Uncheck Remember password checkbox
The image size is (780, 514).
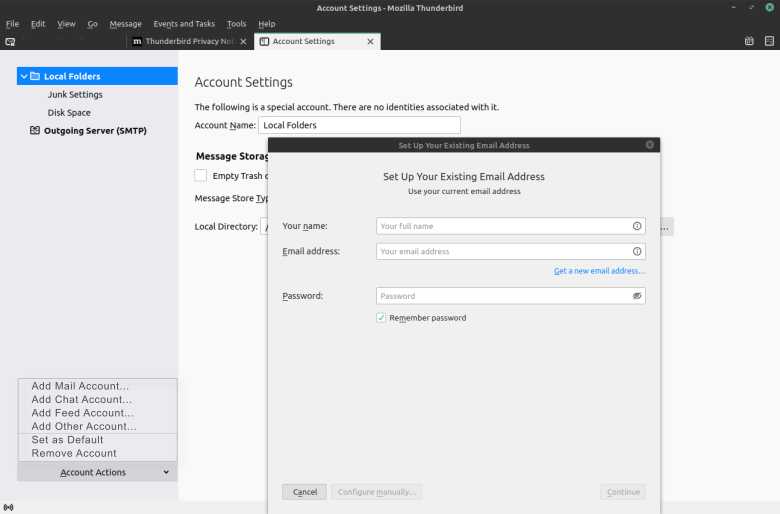pos(381,317)
